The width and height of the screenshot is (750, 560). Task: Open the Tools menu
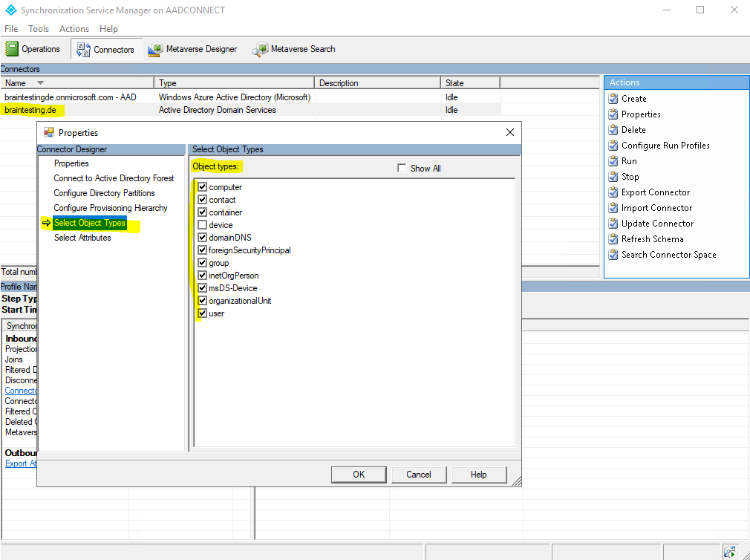click(39, 29)
